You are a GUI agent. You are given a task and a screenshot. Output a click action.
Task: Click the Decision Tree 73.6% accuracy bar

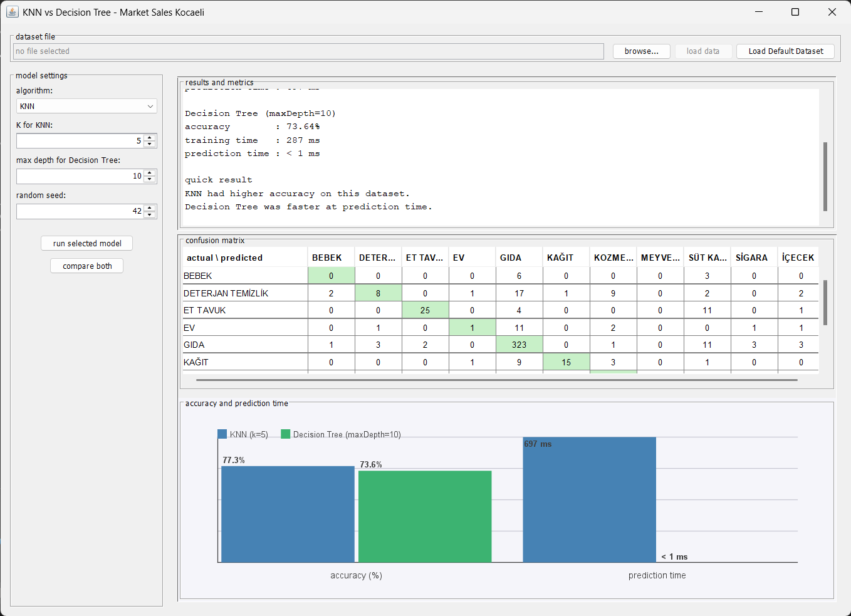coord(425,516)
